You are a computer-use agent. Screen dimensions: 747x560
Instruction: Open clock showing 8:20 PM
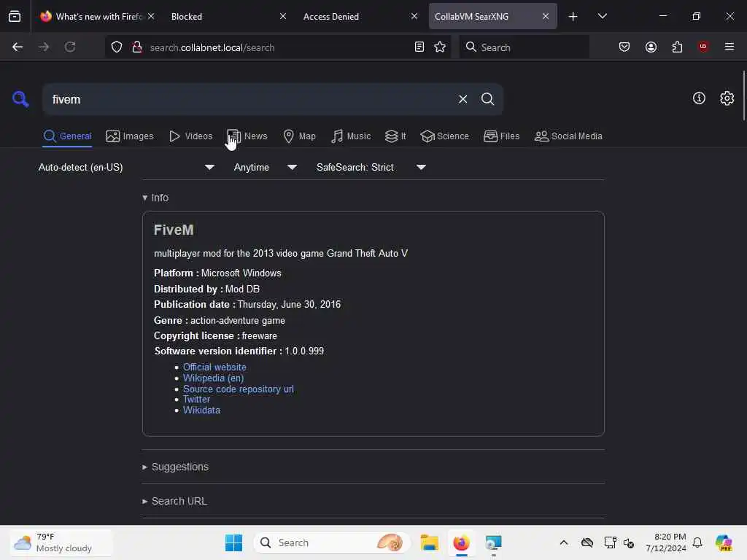[665, 542]
